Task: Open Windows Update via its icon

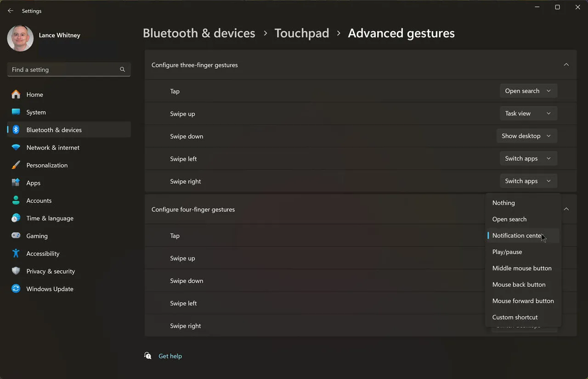Action: click(x=16, y=289)
